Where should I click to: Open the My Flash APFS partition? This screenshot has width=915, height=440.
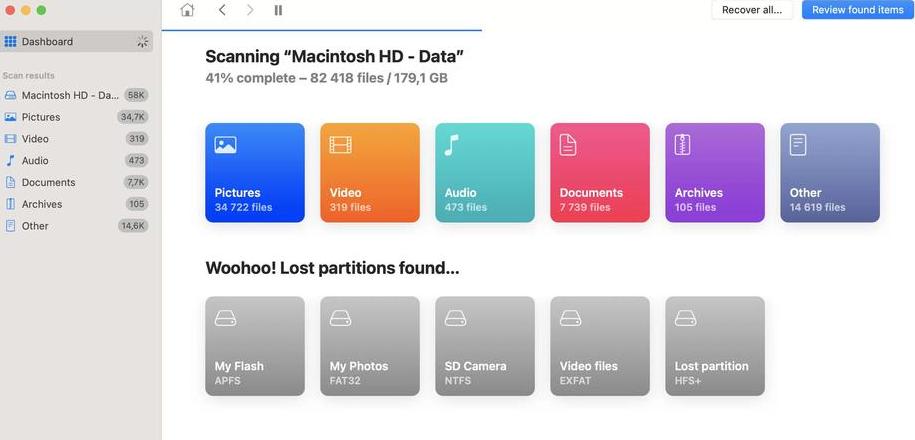[x=255, y=346]
